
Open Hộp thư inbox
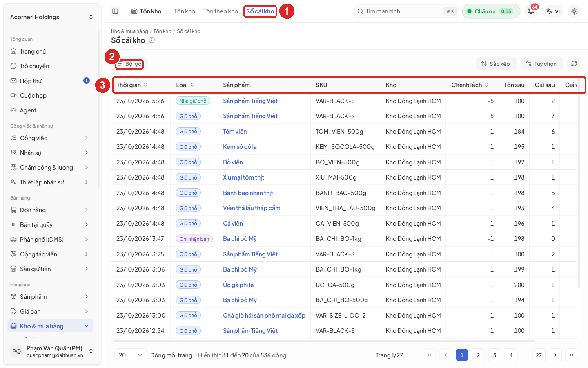(50, 81)
